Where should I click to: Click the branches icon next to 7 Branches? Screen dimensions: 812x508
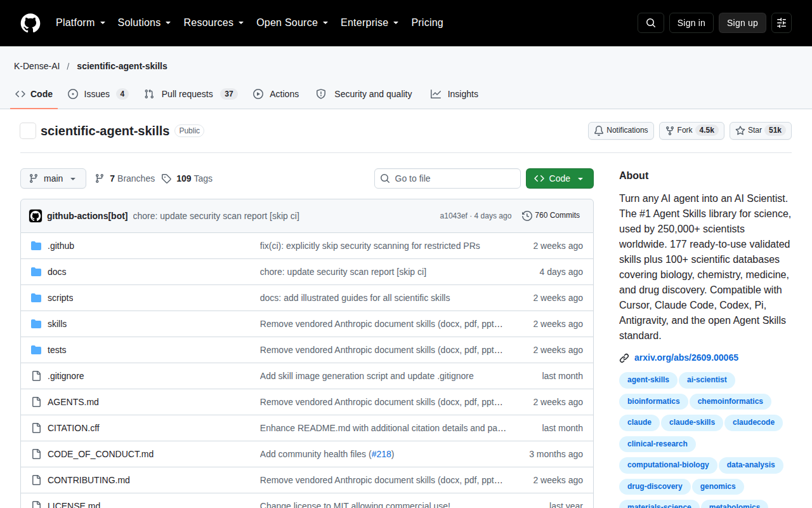tap(100, 178)
